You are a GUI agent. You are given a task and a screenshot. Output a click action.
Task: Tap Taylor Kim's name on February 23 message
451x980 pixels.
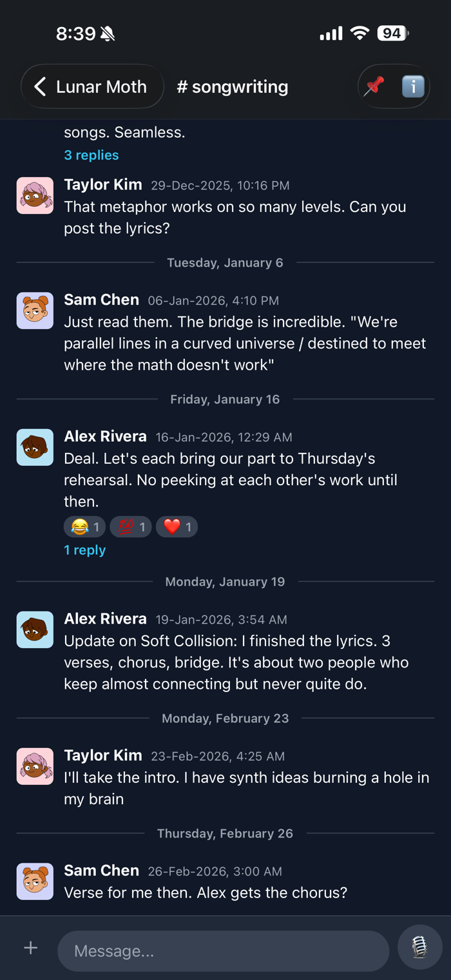(103, 755)
